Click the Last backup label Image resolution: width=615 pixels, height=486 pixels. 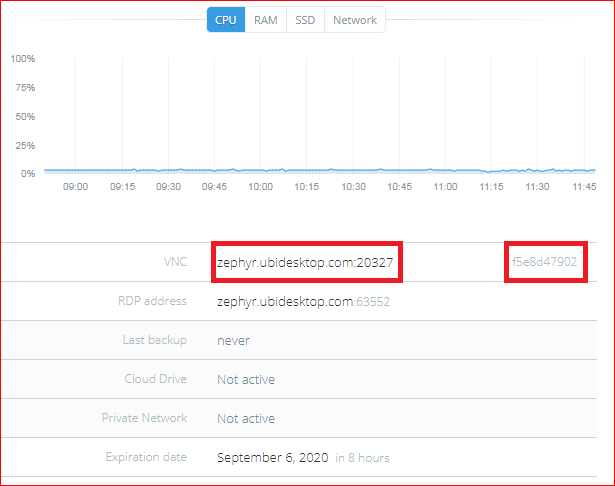(x=155, y=340)
